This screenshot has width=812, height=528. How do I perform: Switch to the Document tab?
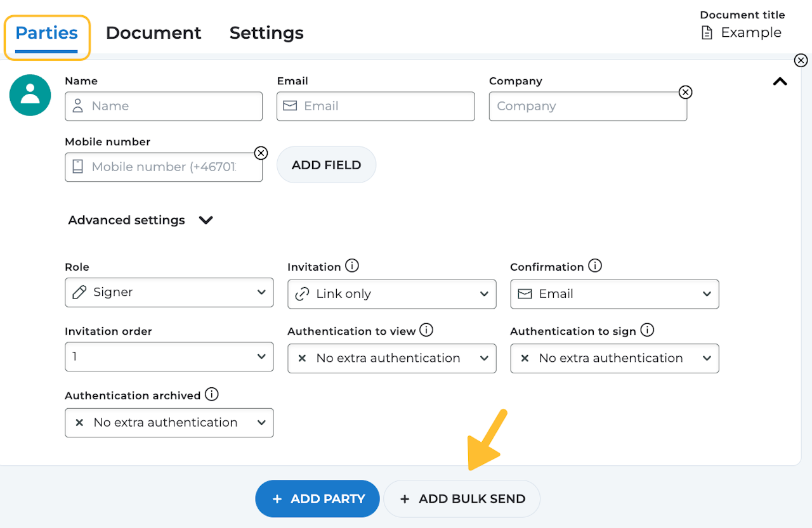tap(154, 33)
